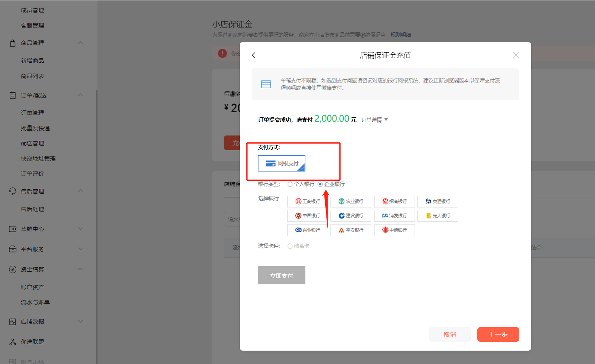Viewport: 595px width, 364px height.
Task: Choose 浦发银行 as the bank
Action: click(x=394, y=216)
